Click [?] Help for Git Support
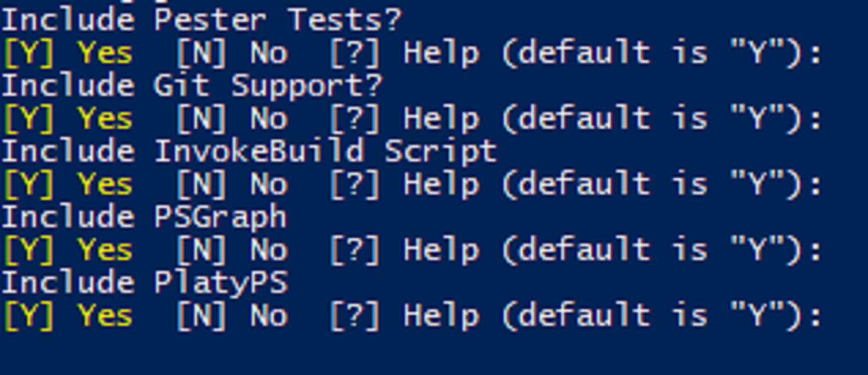This screenshot has height=375, width=868. pos(404,119)
